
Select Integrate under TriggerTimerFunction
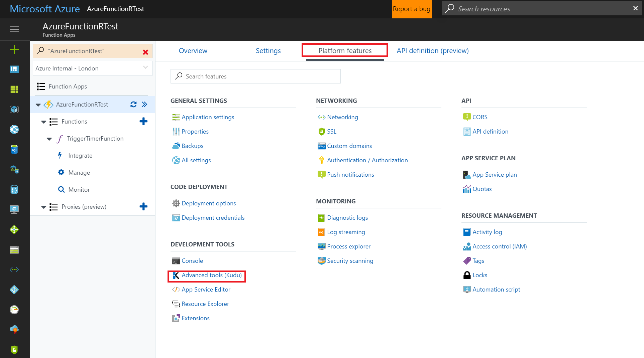80,156
